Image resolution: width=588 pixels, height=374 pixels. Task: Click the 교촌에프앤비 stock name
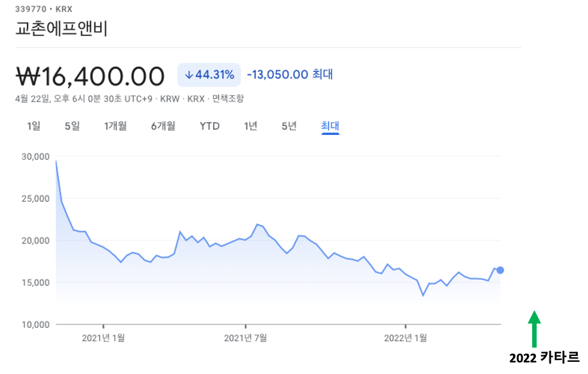(x=62, y=29)
